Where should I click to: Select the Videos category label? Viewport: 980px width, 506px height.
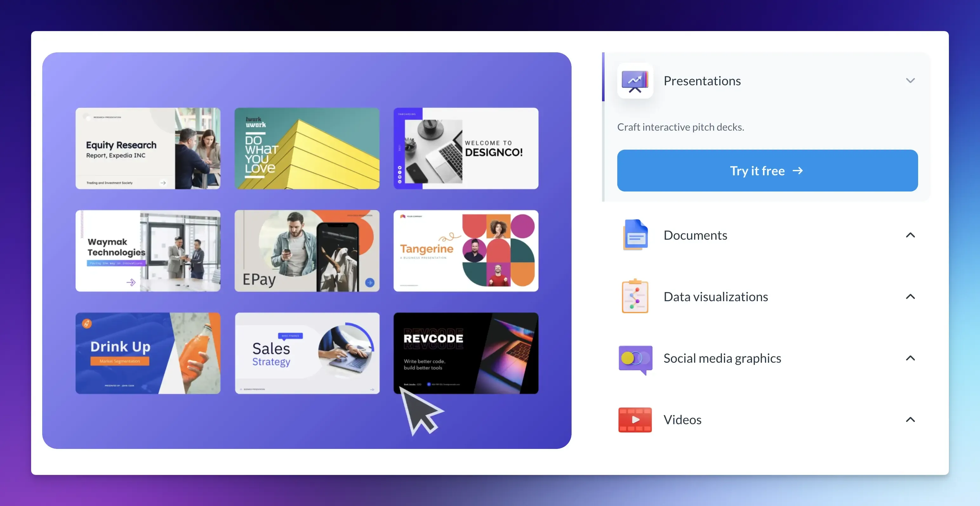coord(682,420)
